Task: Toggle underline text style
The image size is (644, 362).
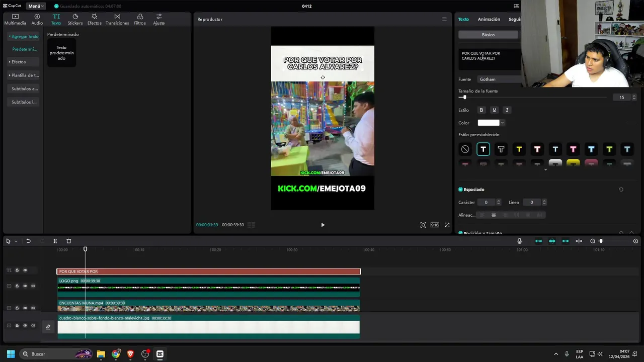Action: tap(494, 110)
